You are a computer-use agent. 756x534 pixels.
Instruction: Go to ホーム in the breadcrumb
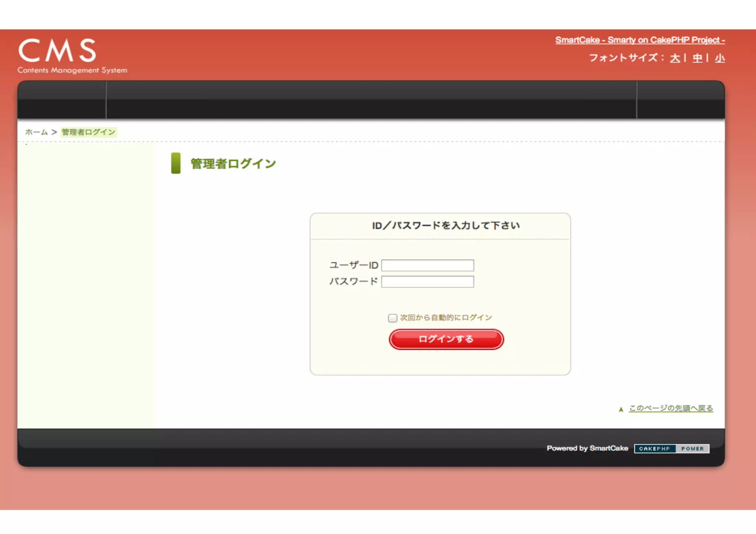[x=37, y=132]
